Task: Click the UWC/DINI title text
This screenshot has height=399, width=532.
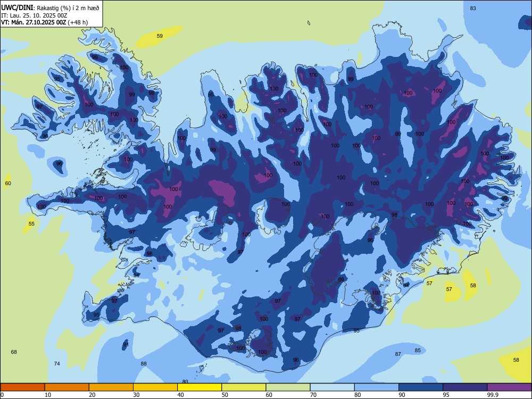Action: point(17,8)
